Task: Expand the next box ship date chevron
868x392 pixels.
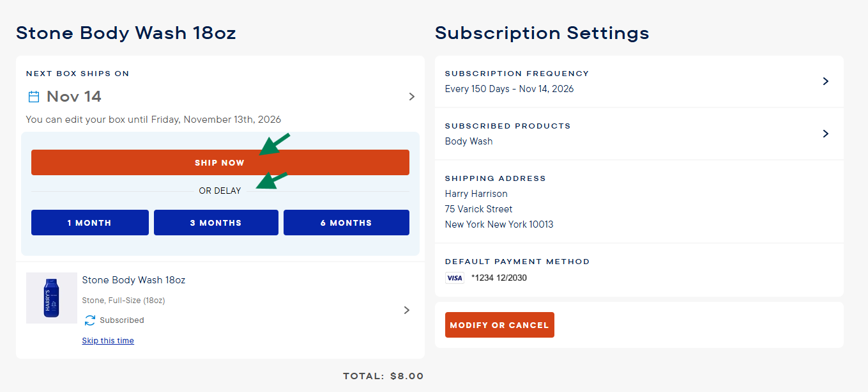Action: [411, 97]
